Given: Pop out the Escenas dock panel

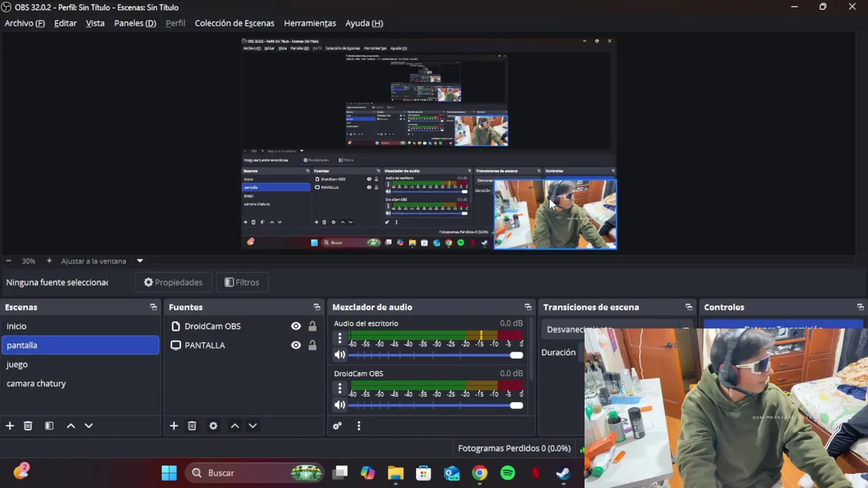Looking at the screenshot, I should tap(153, 307).
